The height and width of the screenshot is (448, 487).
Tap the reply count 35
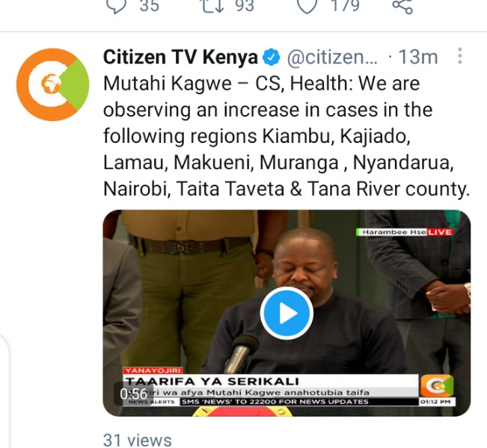(x=150, y=5)
